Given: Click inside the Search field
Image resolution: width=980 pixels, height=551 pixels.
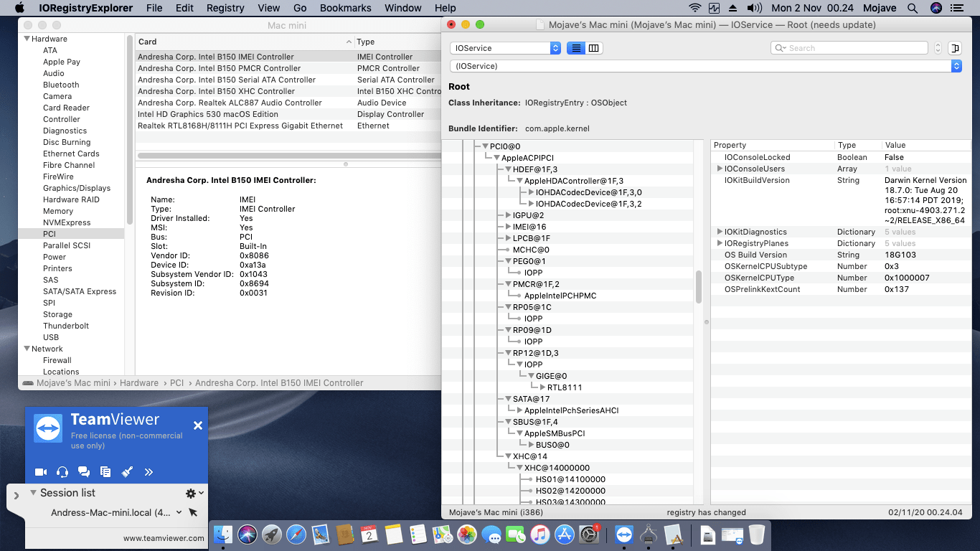Looking at the screenshot, I should point(849,47).
